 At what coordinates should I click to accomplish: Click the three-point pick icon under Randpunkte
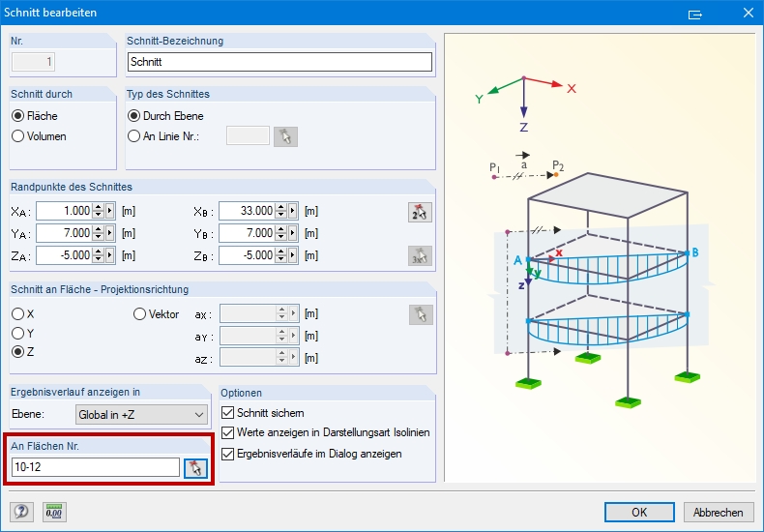tap(420, 255)
